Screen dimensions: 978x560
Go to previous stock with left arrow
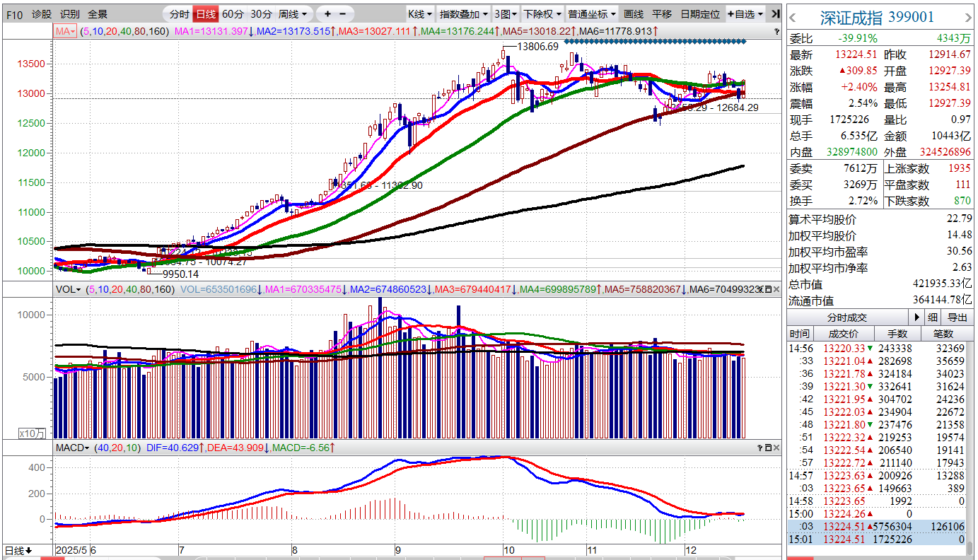pos(793,17)
